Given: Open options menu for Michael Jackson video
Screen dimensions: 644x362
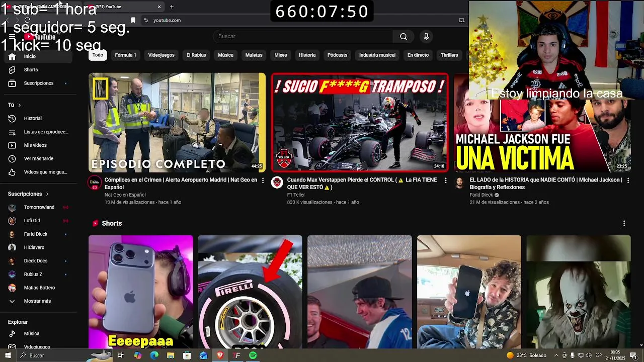Looking at the screenshot, I should click(x=628, y=180).
